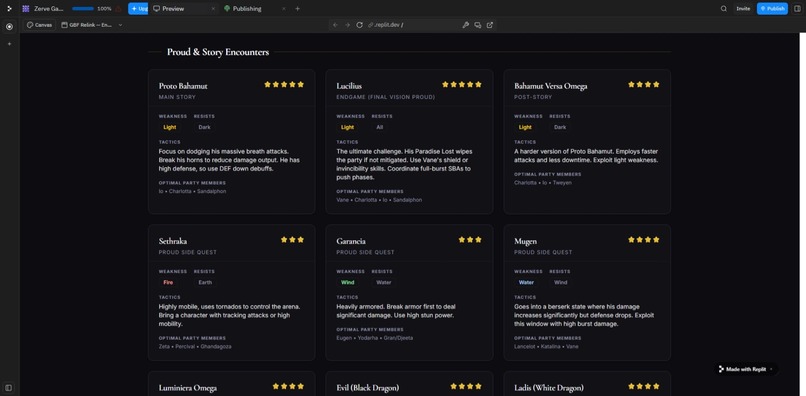Click the usage progress bar showing 100%
Screen dimensions: 806x396
click(83, 9)
